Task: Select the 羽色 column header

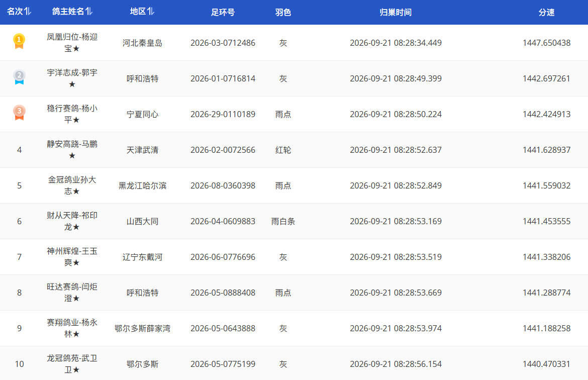Action: pos(283,13)
